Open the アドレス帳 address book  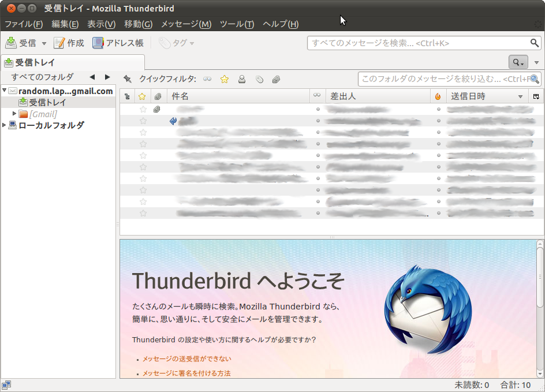(118, 43)
